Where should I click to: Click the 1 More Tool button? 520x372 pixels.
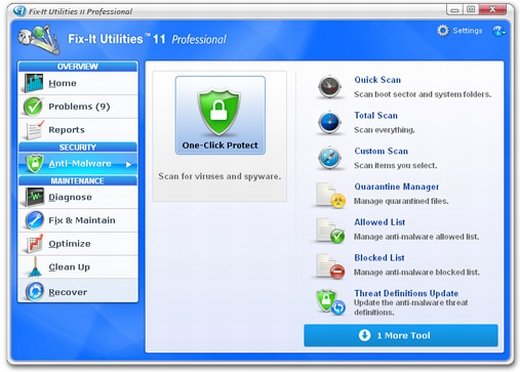[401, 335]
